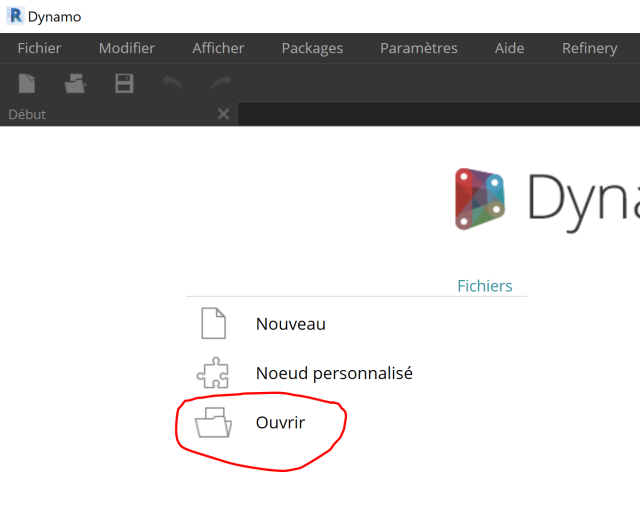Choose Ouvrir to open a file
The width and height of the screenshot is (640, 505).
click(280, 423)
